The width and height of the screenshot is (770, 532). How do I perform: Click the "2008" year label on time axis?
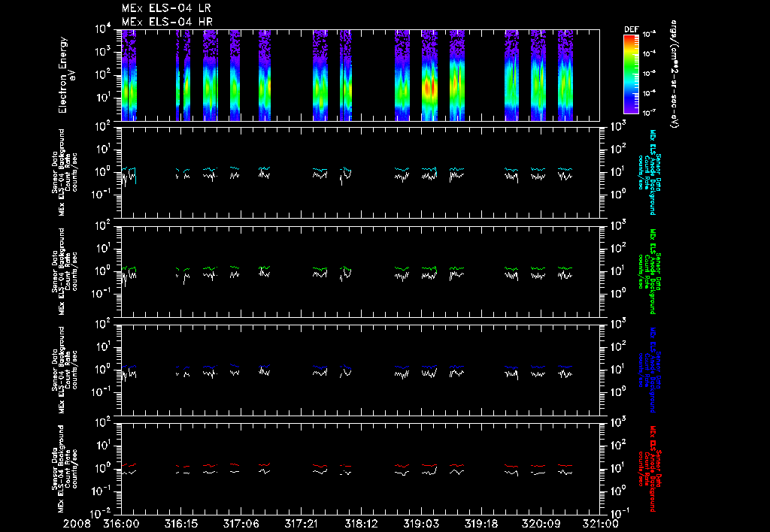(77, 524)
